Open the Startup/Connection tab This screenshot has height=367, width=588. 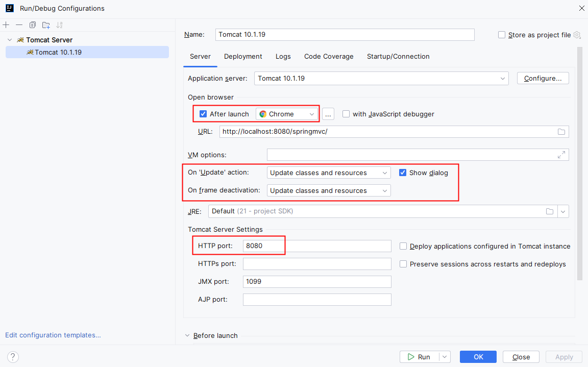[x=398, y=57]
